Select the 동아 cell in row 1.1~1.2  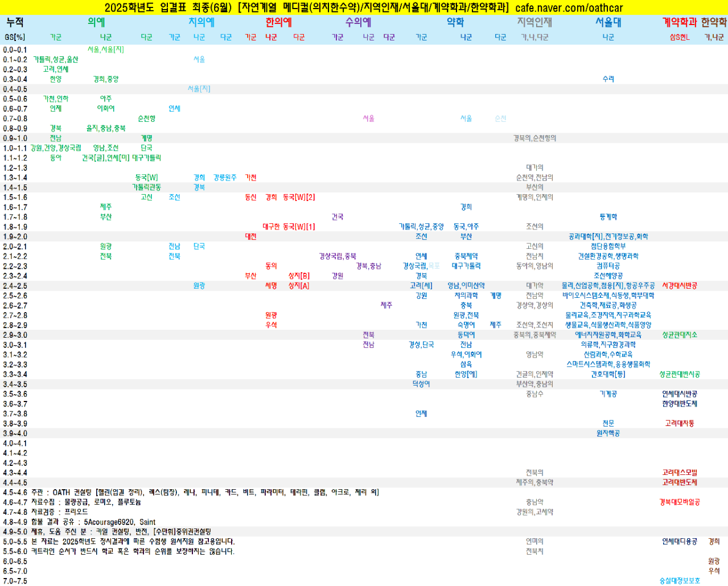click(56, 158)
